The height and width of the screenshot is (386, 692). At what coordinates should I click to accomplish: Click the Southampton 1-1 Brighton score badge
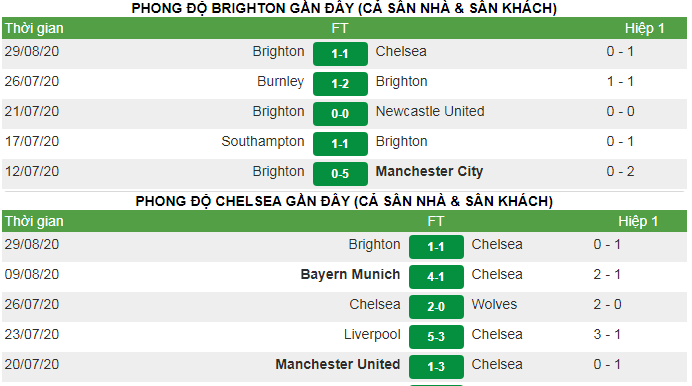click(x=340, y=144)
